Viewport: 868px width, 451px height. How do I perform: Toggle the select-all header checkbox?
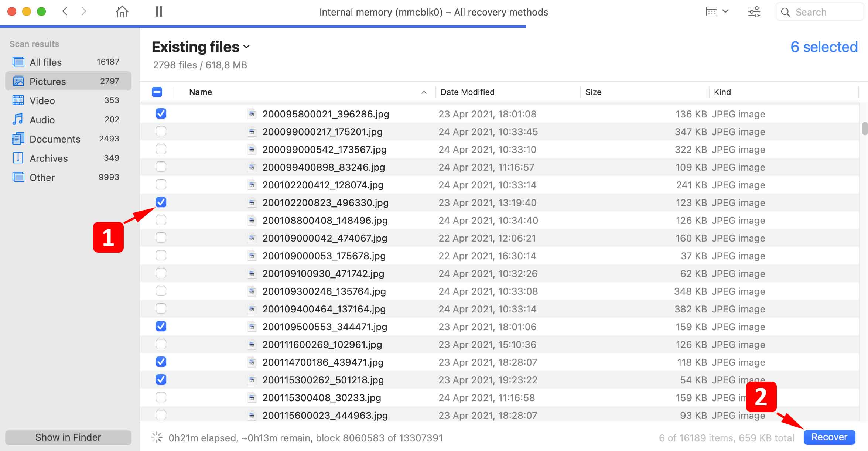point(157,92)
